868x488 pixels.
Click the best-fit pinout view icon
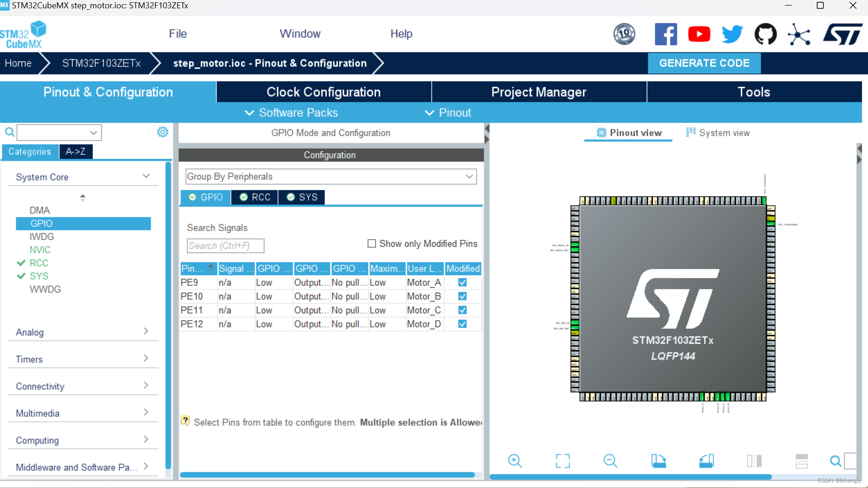point(563,460)
